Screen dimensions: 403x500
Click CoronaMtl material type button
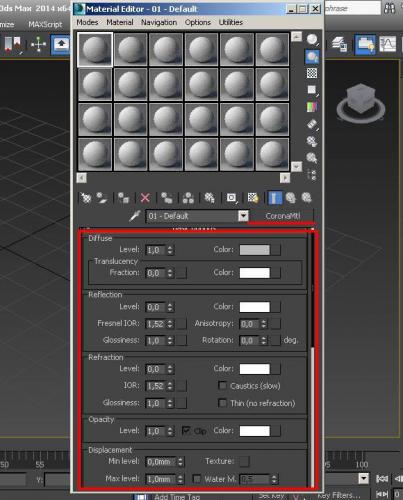coord(283,216)
